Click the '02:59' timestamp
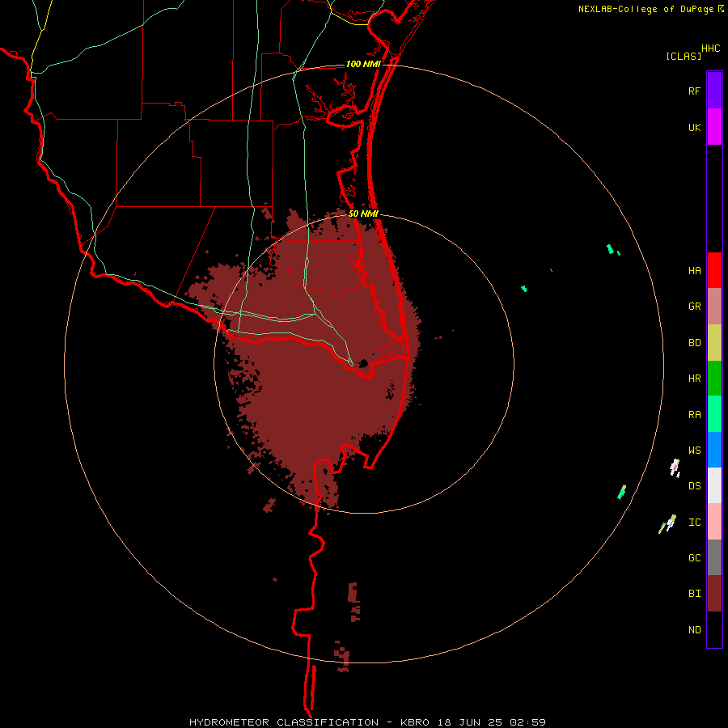 (527, 722)
